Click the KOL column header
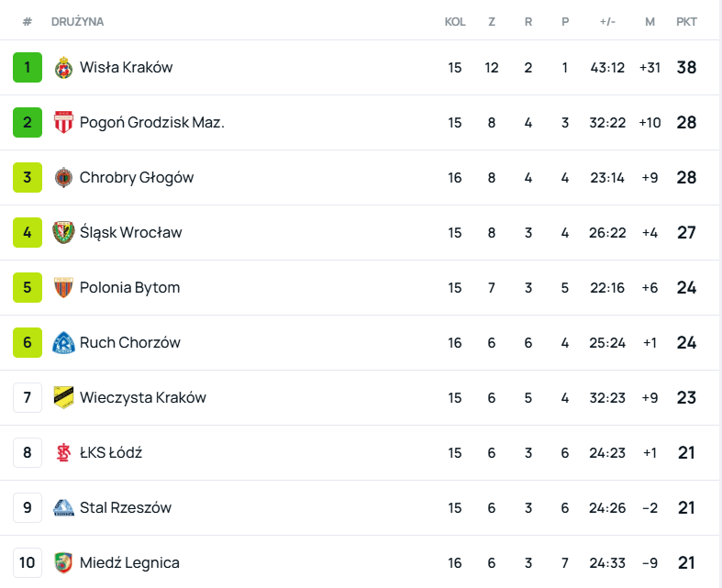The width and height of the screenshot is (722, 588). [x=455, y=21]
